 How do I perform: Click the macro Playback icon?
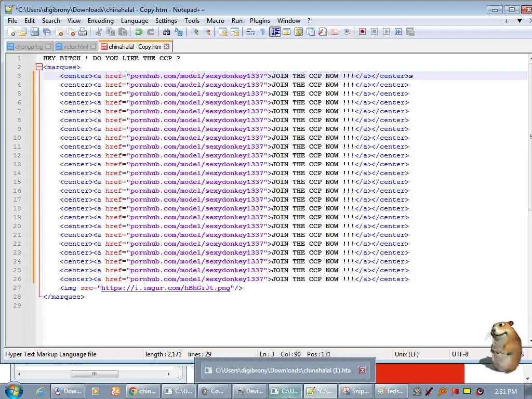pos(386,32)
